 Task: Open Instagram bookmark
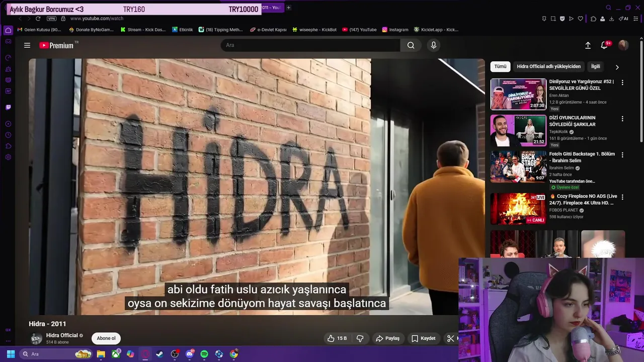tap(395, 30)
